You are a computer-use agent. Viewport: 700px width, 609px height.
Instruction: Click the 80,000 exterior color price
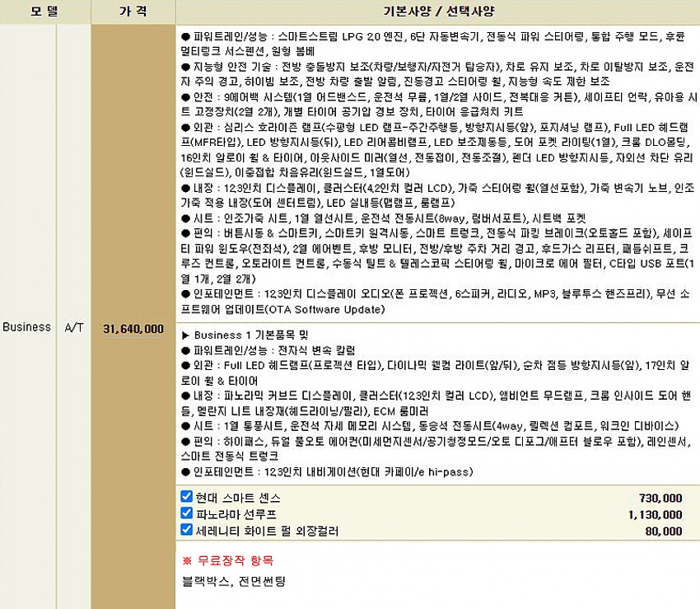(x=663, y=532)
